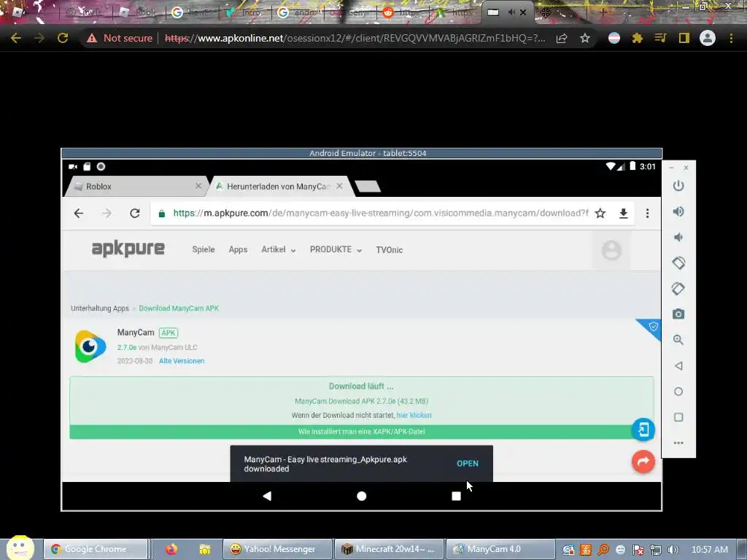Open Yahoo! Messenger from taskbar
The width and height of the screenshot is (747, 560).
(278, 549)
